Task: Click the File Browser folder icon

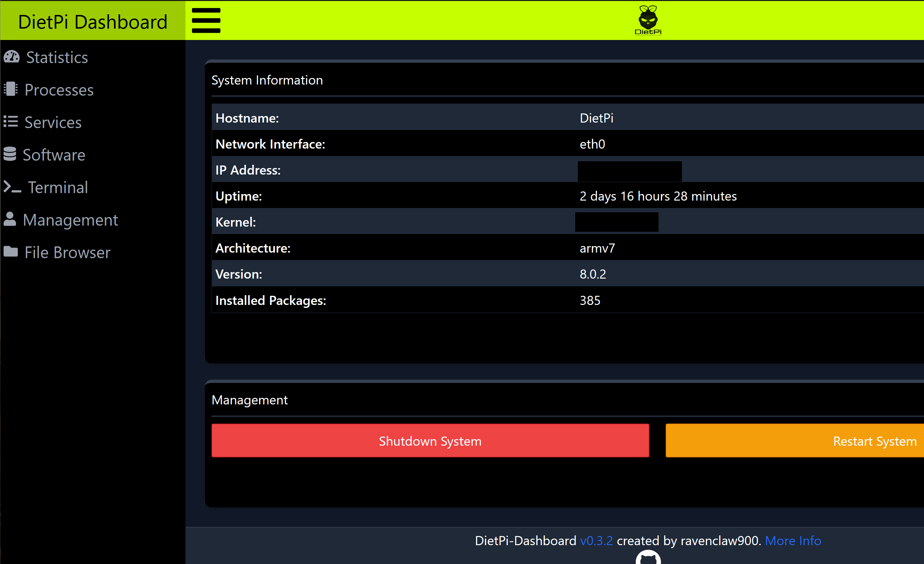Action: (x=11, y=252)
